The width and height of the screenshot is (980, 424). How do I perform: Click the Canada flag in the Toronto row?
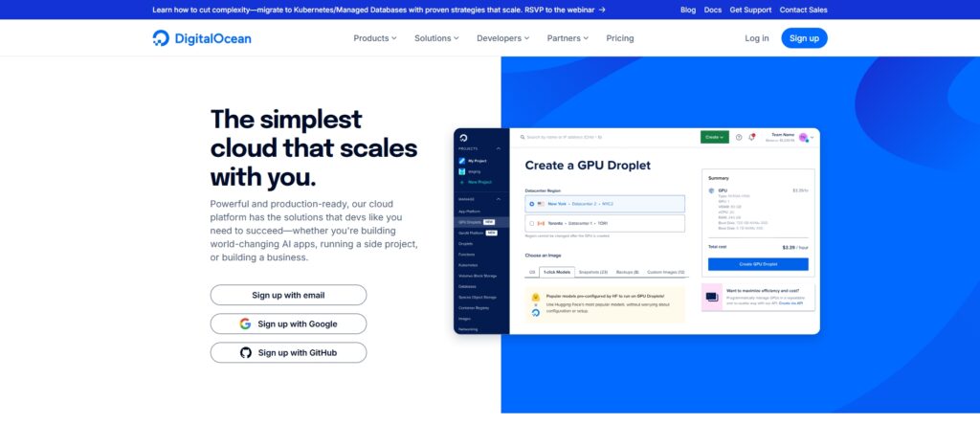(541, 223)
